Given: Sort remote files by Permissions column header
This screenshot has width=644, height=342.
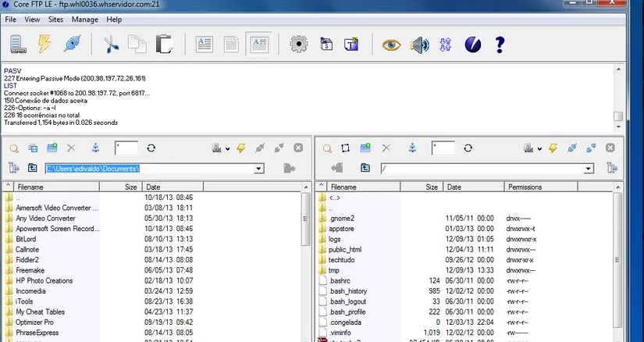Looking at the screenshot, I should (540, 187).
